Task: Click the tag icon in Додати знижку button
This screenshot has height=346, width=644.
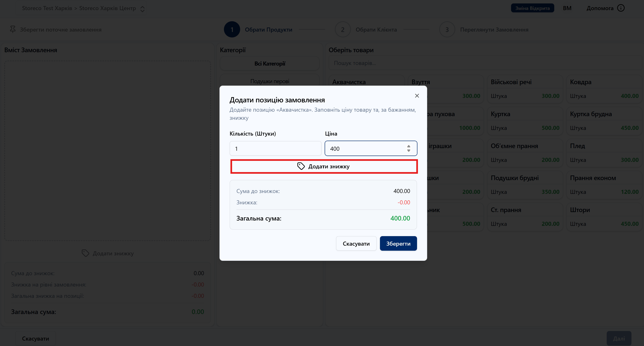Action: tap(301, 166)
